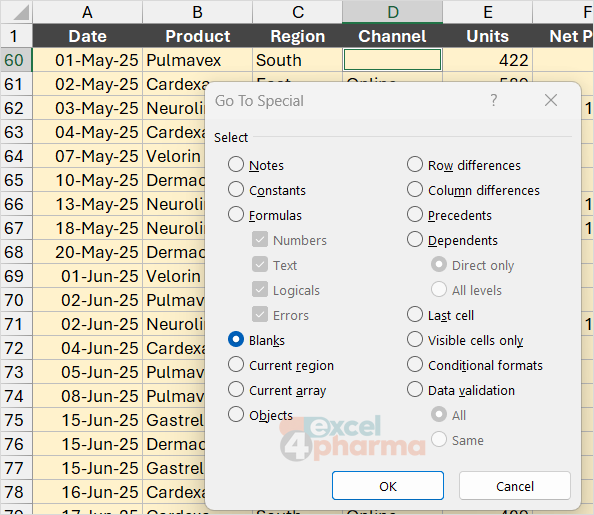Click the 13-May-25 date cell
This screenshot has width=594, height=515.
coord(88,204)
